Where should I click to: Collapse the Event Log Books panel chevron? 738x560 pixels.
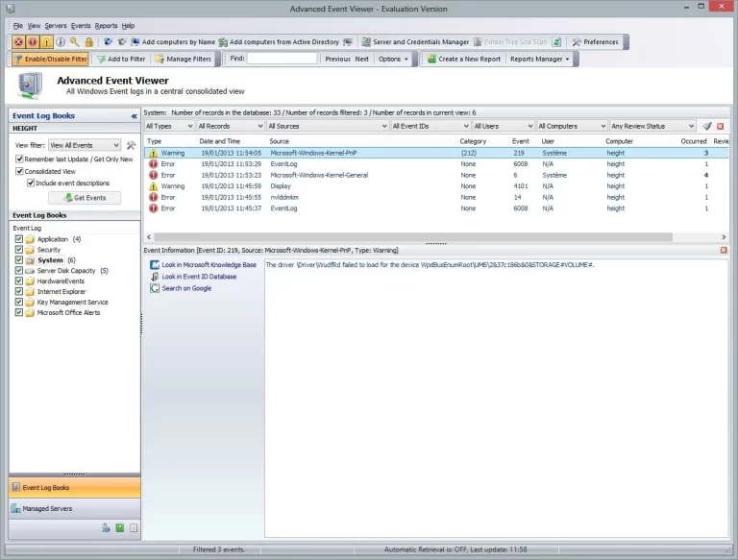pyautogui.click(x=135, y=116)
